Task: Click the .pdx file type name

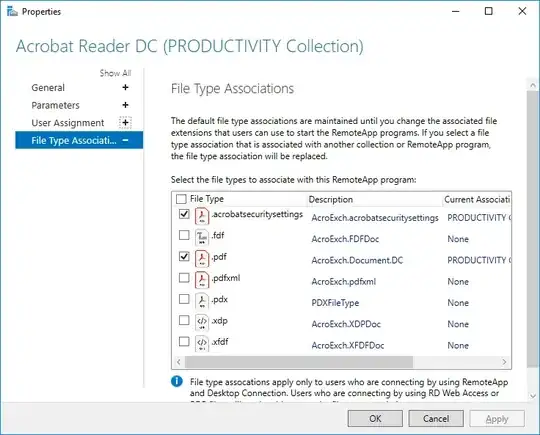Action: [x=219, y=299]
